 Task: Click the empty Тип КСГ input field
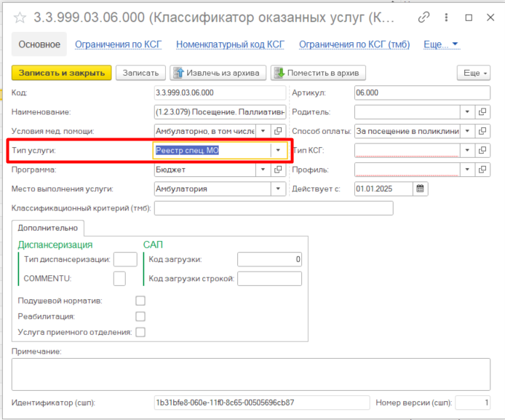[x=407, y=150]
